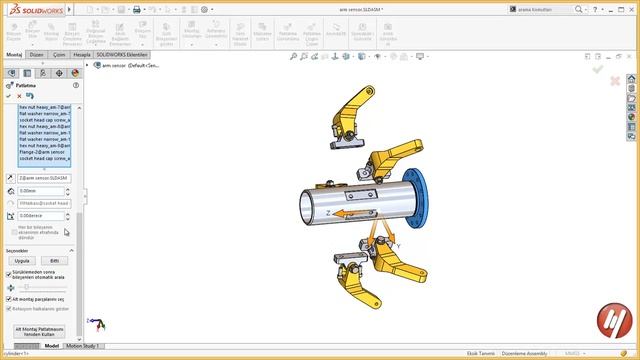The image size is (640, 360).
Task: Open the Design Library icon in the task pane
Action: [x=631, y=88]
